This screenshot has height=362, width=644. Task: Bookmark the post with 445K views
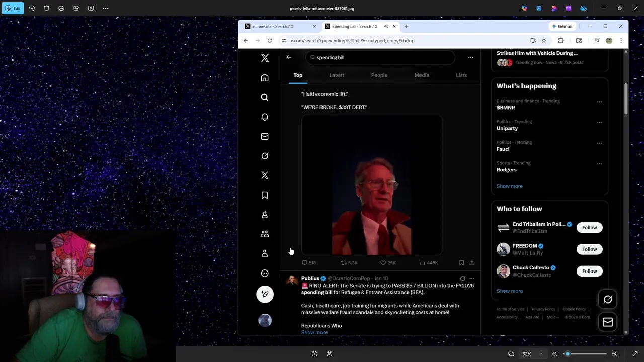(461, 263)
